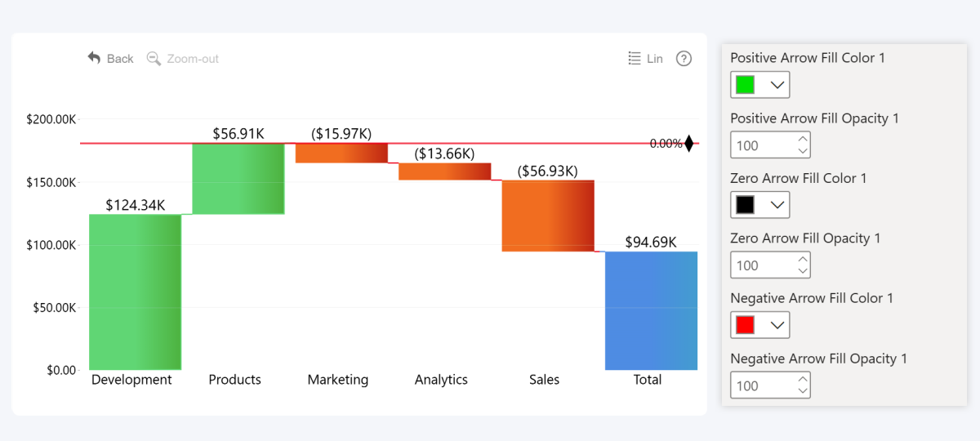
Task: Open the help question mark icon
Action: [x=684, y=58]
